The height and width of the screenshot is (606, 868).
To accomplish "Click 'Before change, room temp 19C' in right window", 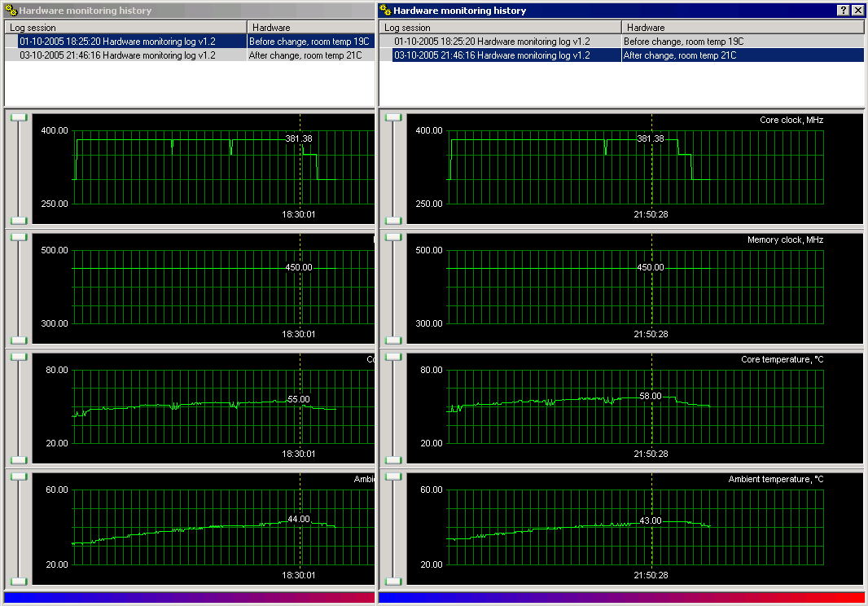I will (x=684, y=42).
